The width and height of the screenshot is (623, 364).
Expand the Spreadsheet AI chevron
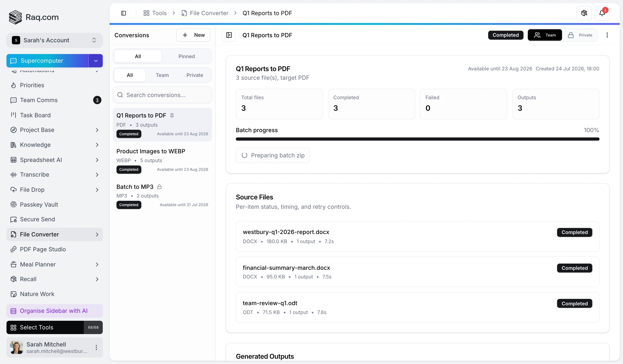coord(97,160)
